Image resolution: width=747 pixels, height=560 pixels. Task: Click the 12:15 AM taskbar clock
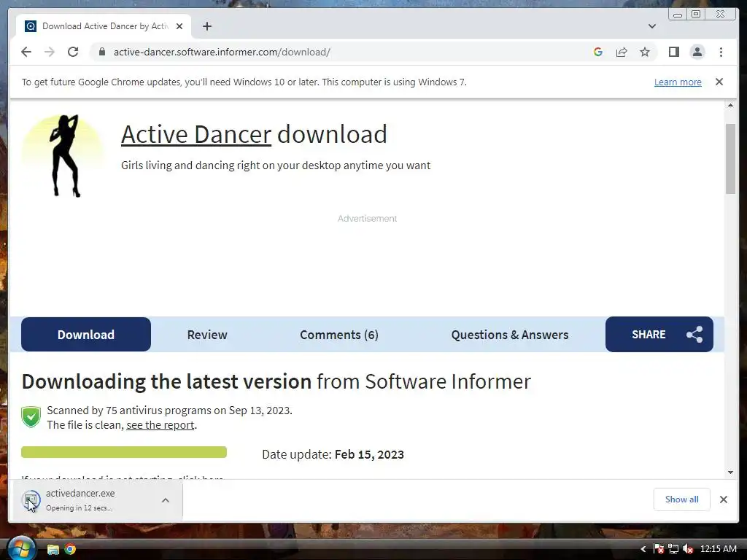(719, 549)
